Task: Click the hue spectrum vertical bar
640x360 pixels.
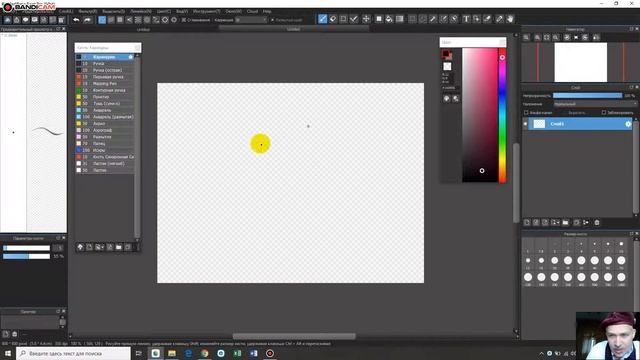Action: [x=502, y=115]
